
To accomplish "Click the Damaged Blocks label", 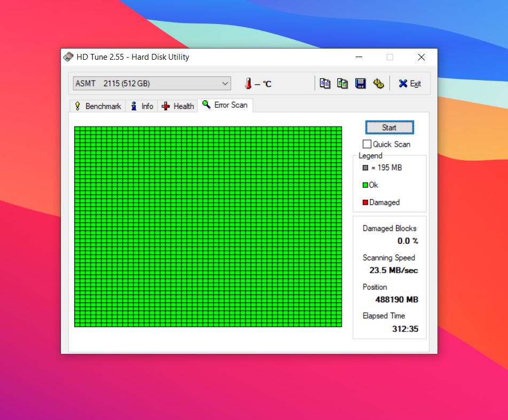I will coord(389,228).
